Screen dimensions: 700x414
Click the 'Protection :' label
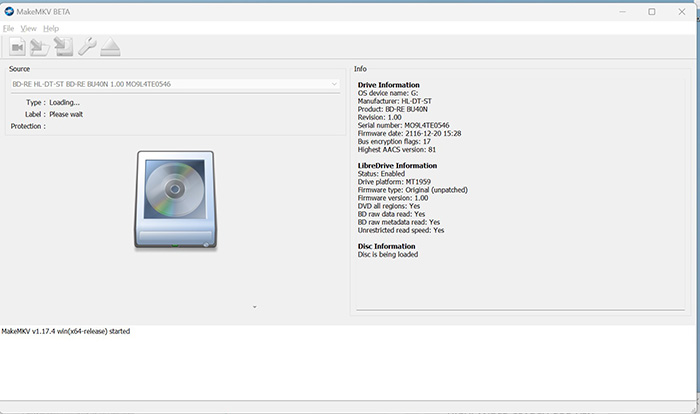[x=28, y=126]
